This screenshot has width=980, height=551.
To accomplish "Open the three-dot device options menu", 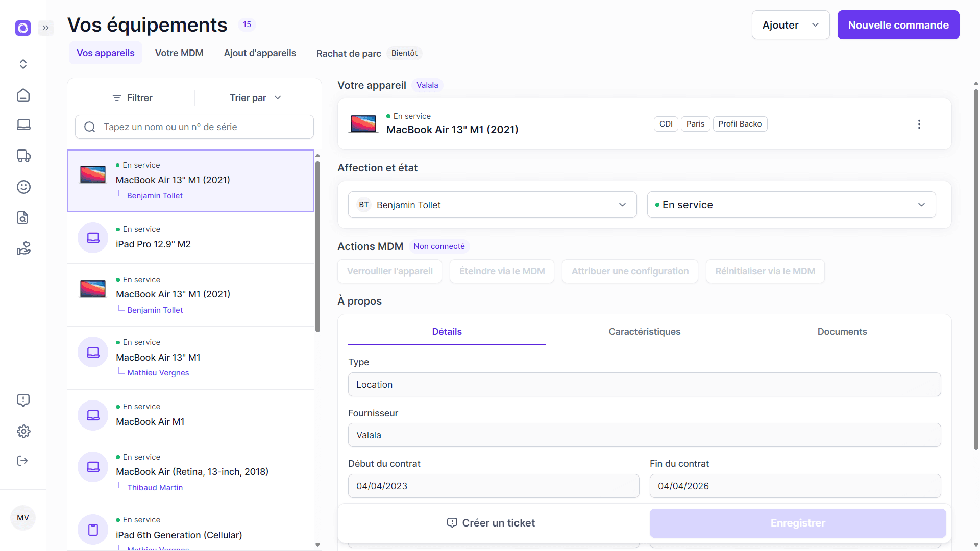I will click(x=919, y=124).
